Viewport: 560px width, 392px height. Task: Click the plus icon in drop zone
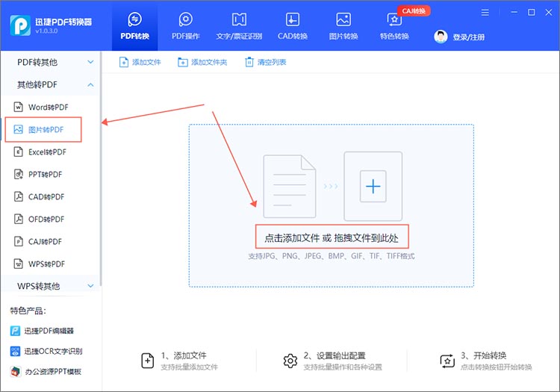pos(373,187)
